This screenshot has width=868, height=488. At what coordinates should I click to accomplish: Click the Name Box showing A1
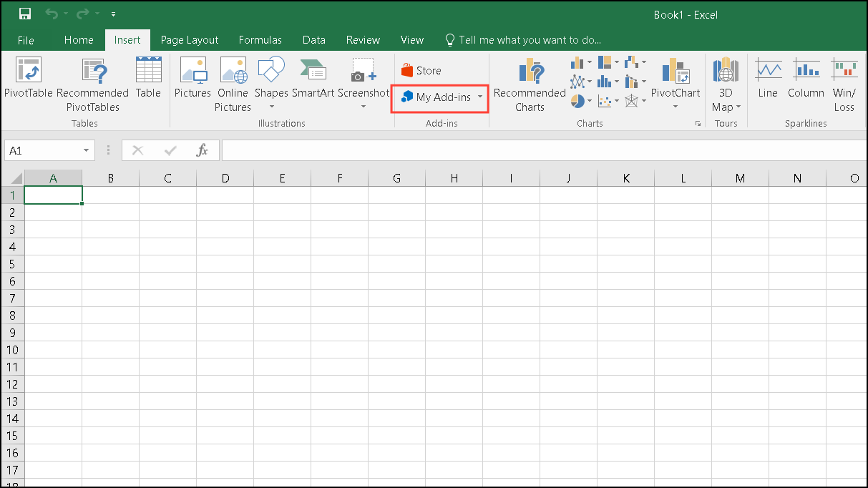click(42, 150)
